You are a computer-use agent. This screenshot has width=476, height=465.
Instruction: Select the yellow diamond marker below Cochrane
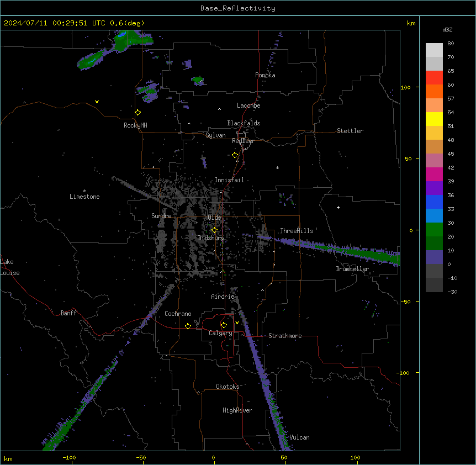pyautogui.click(x=188, y=326)
